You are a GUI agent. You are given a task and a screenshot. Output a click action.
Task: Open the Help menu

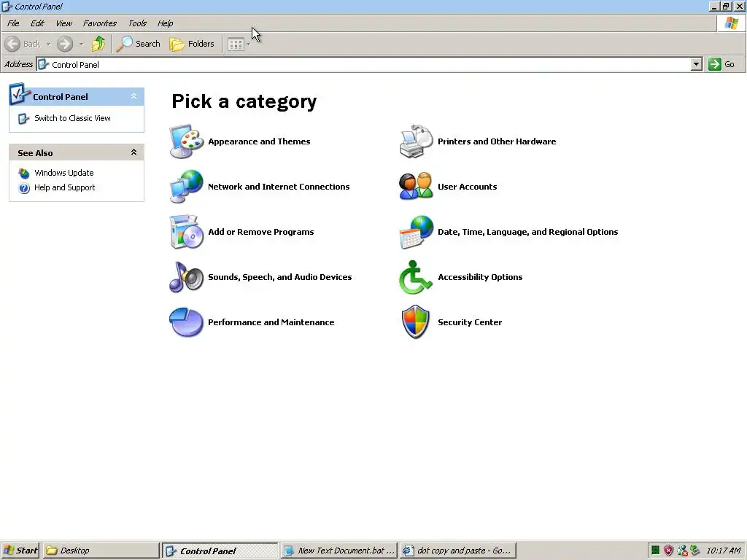click(166, 23)
